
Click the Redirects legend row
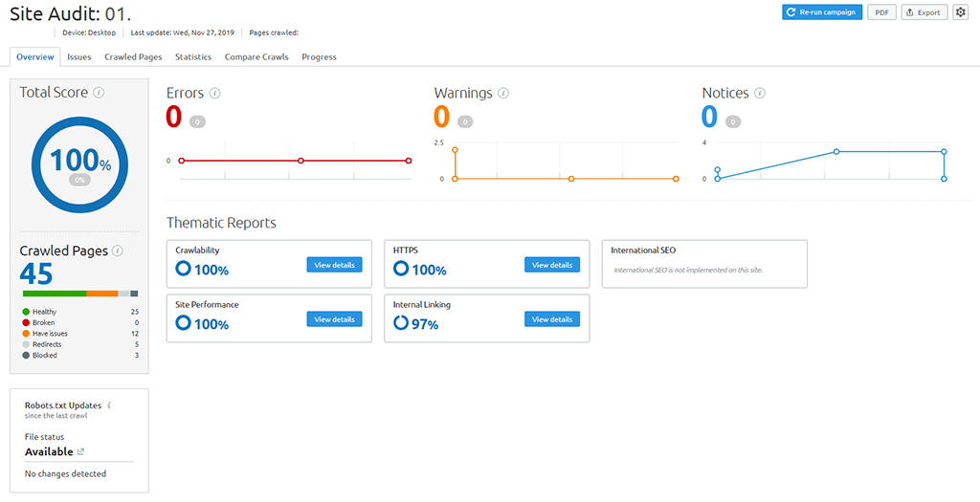[x=80, y=344]
